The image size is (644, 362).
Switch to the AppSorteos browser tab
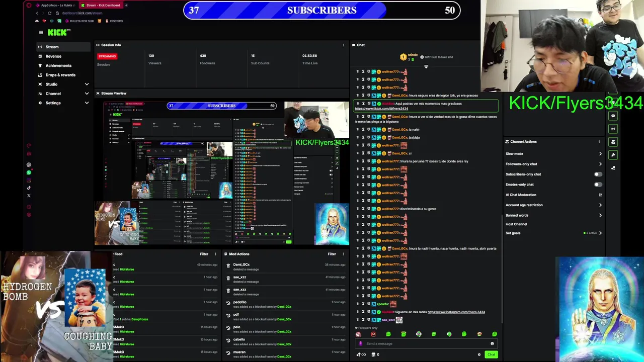coord(55,5)
